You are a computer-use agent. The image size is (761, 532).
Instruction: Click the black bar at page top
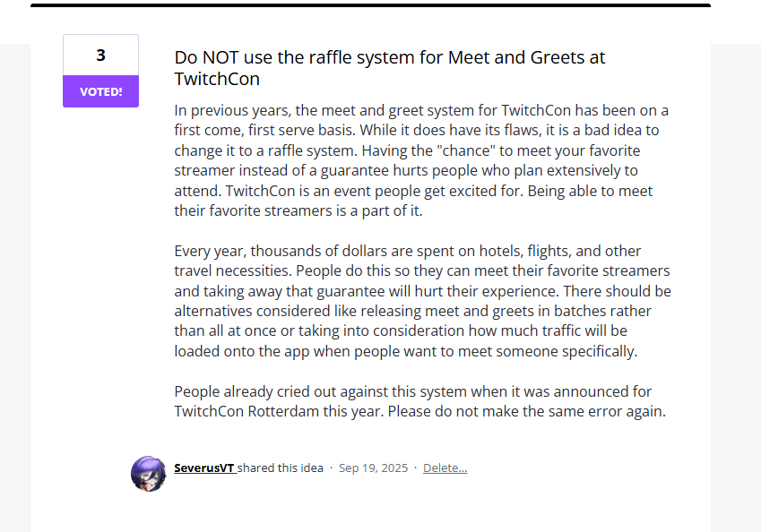pyautogui.click(x=370, y=4)
